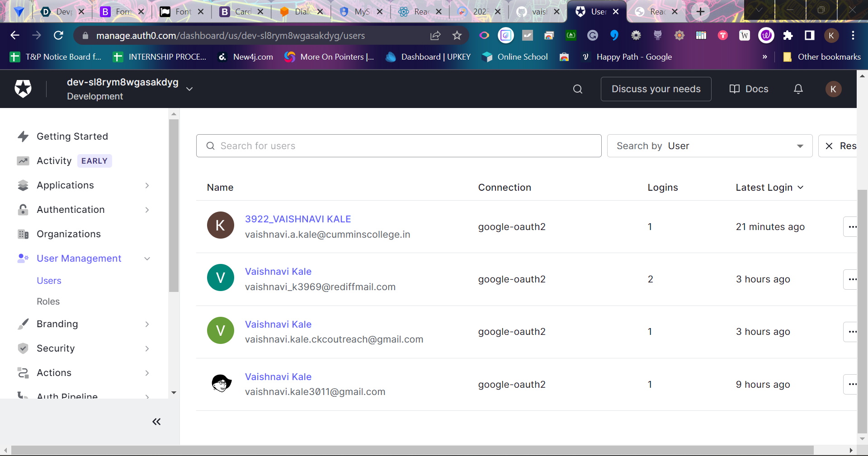Viewport: 868px width, 456px height.
Task: Collapse the sidebar with double chevron
Action: [x=156, y=422]
